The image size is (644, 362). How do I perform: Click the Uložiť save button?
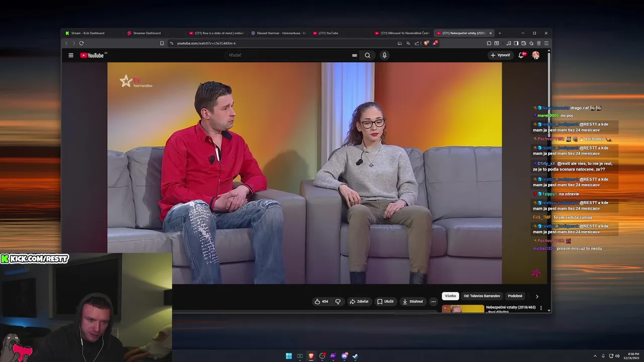click(386, 302)
